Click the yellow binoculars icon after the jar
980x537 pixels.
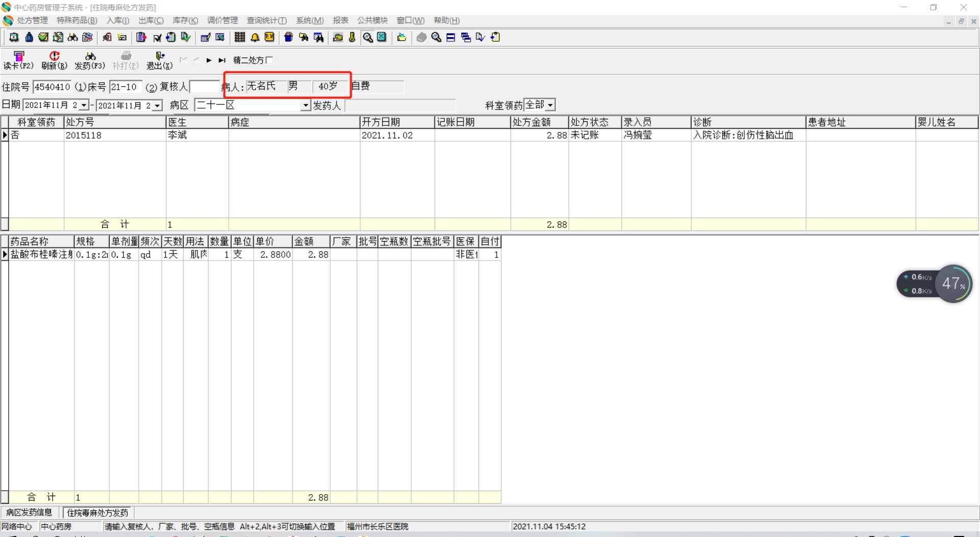tap(304, 37)
